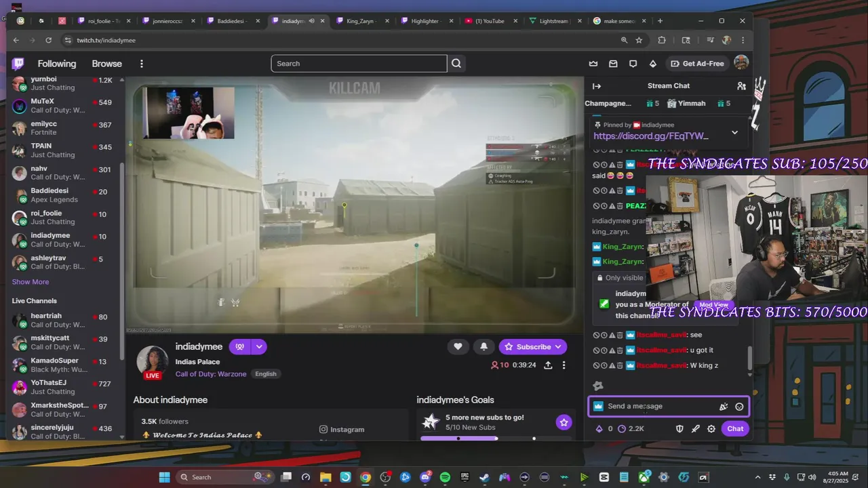The image size is (868, 488).
Task: Switch to the King_Zaryn browser tab
Action: 361,21
